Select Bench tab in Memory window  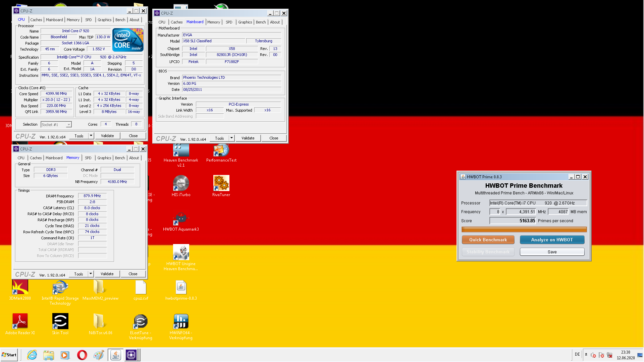(120, 158)
